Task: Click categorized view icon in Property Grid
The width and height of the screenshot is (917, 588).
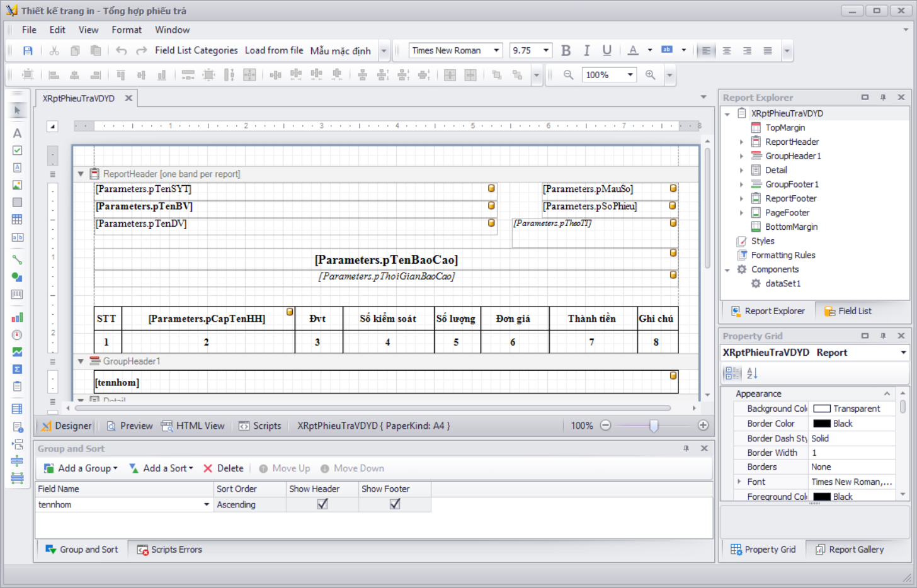Action: (x=732, y=373)
